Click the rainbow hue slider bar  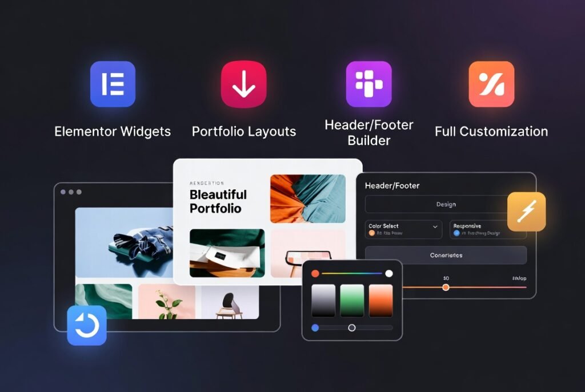coord(351,273)
